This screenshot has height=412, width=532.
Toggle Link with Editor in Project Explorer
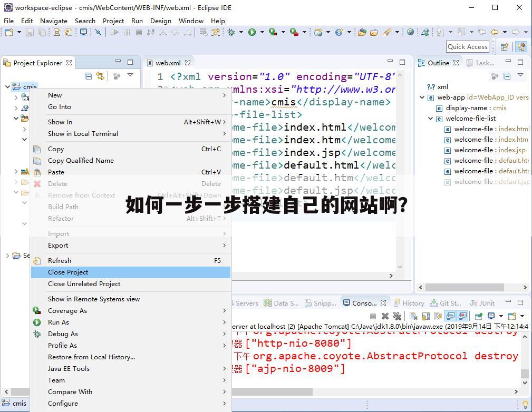click(x=100, y=76)
